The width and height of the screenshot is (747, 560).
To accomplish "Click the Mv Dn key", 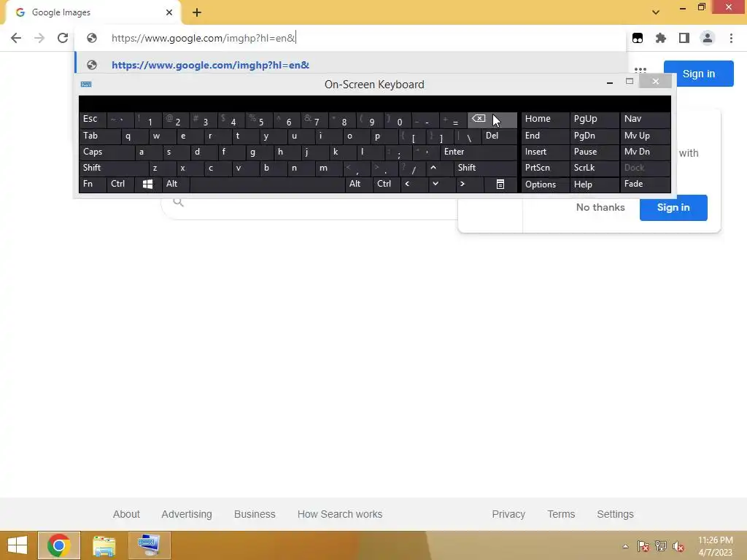I will pos(645,152).
